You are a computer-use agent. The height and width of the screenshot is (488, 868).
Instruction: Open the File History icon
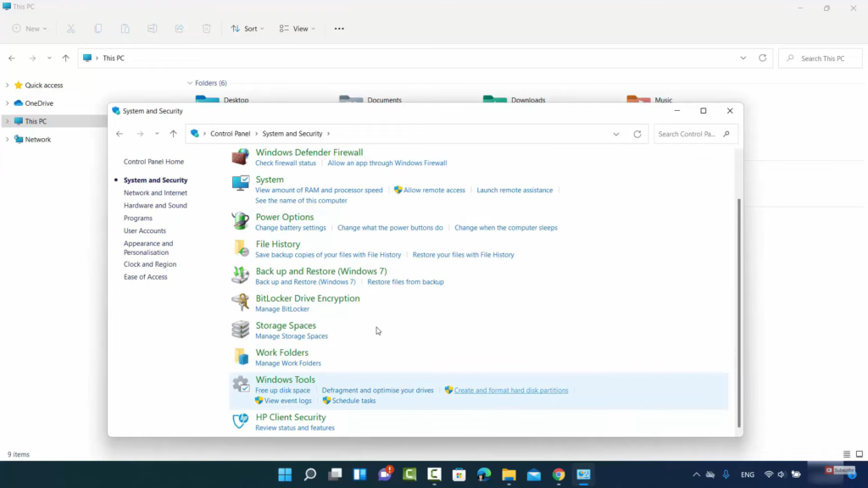coord(241,248)
